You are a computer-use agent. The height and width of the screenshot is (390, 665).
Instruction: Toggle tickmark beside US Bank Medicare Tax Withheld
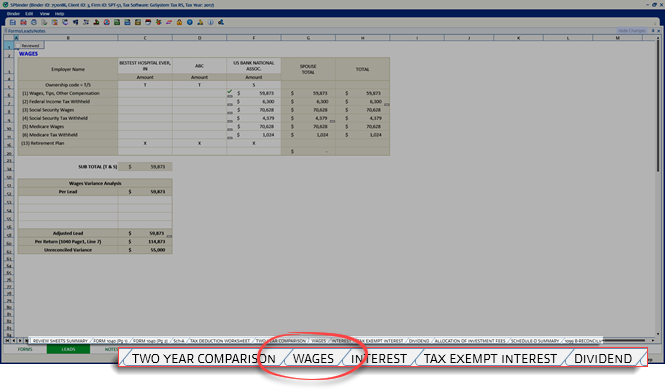[230, 138]
